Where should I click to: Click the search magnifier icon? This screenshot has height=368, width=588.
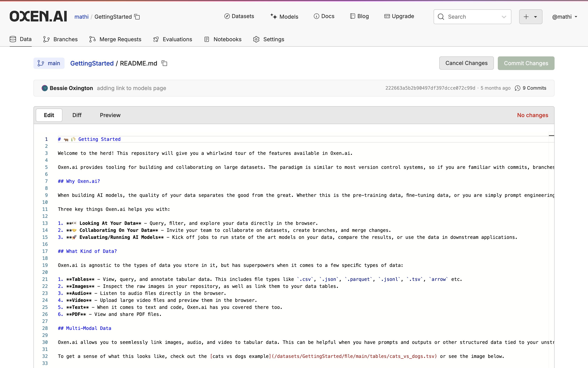point(441,17)
